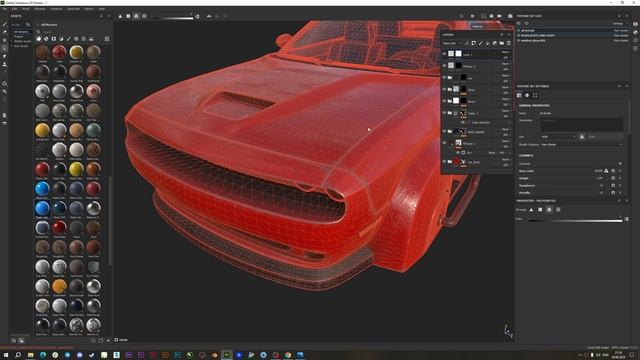Screen dimensions: 640x360
Task: Filter assets by materials sphere icon
Action: pos(38,39)
